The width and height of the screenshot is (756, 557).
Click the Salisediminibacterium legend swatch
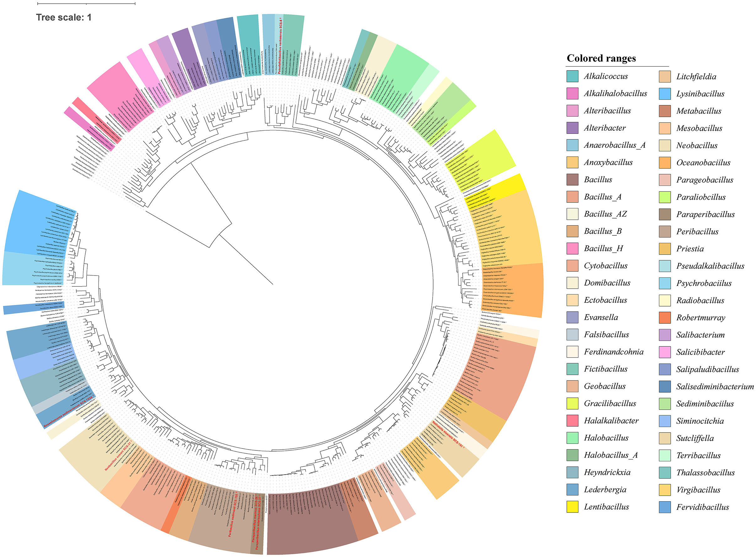click(665, 386)
